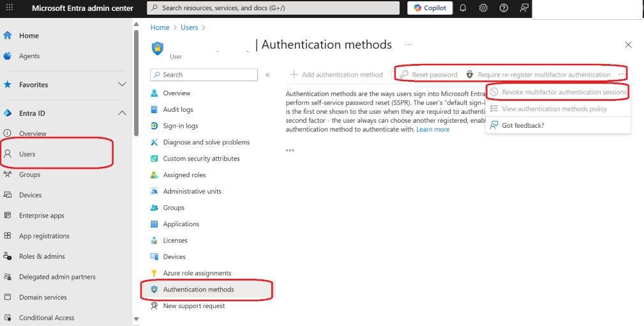Open Assigned roles for the user

click(184, 175)
